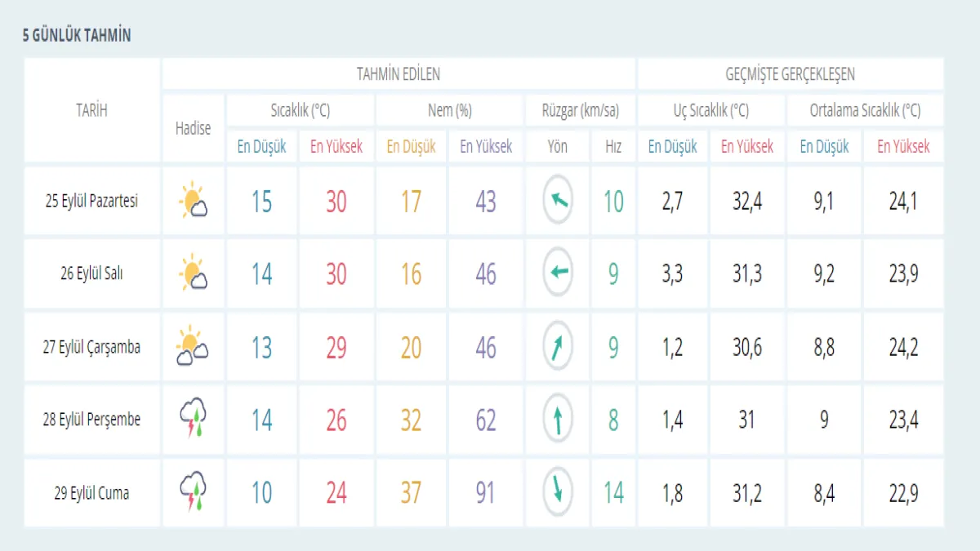This screenshot has height=551, width=980.
Task: Click the partly sunny icon for 25 Eylül Pazartesi
Action: click(193, 201)
